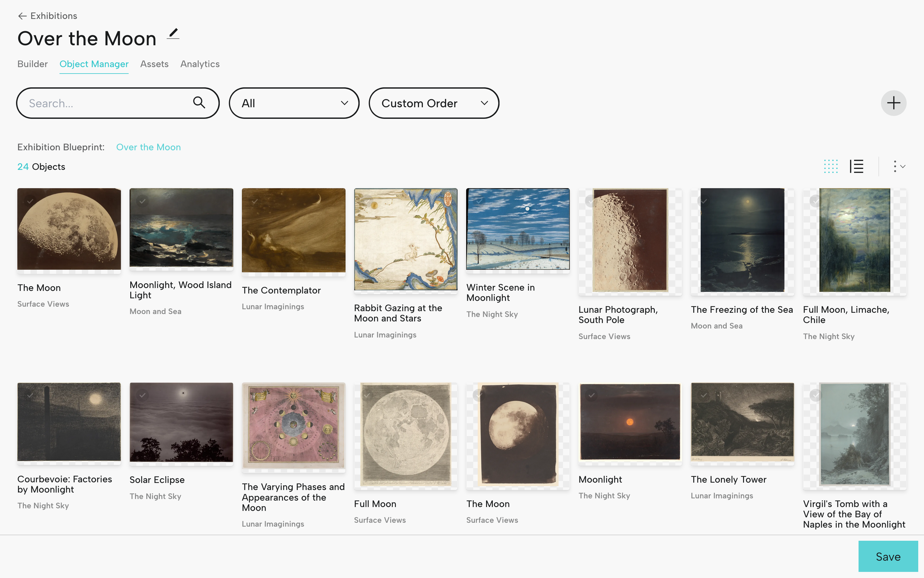Open the Moonlight, Wood Island Light painting
Screen dimensions: 924x578
(181, 227)
